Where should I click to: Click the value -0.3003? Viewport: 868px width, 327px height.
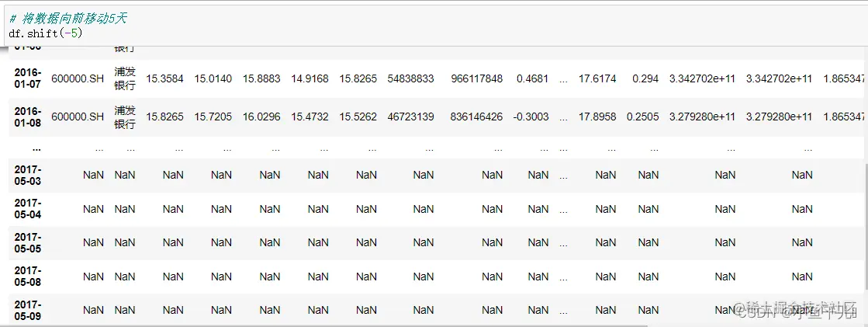(531, 117)
